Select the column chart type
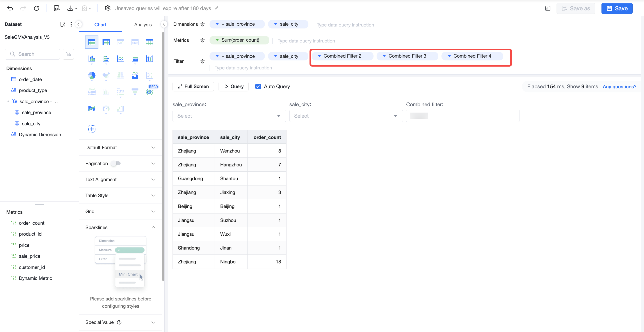Screen dimensions: 644x332 click(92, 59)
